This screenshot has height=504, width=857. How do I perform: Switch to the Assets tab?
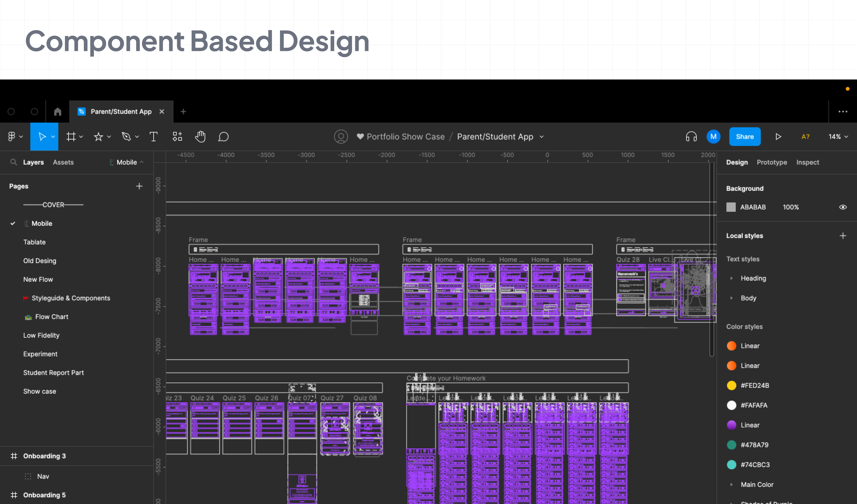pos(63,162)
